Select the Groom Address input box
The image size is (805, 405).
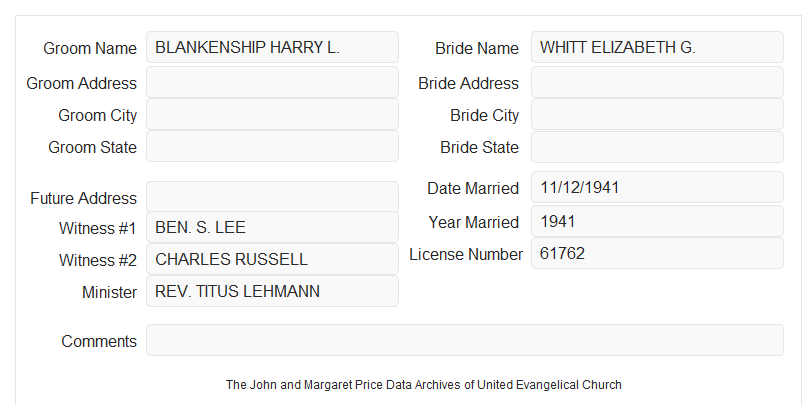(272, 82)
